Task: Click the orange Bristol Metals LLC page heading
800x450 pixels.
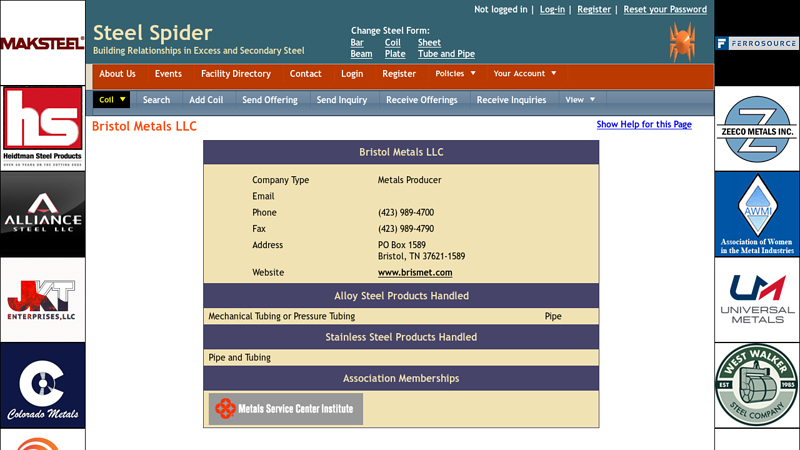Action: coord(144,126)
